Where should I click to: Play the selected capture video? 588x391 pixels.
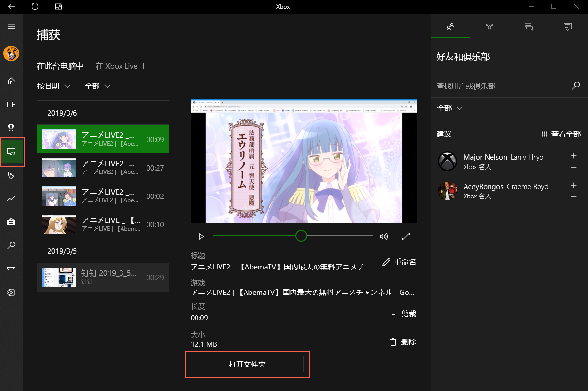click(x=201, y=236)
